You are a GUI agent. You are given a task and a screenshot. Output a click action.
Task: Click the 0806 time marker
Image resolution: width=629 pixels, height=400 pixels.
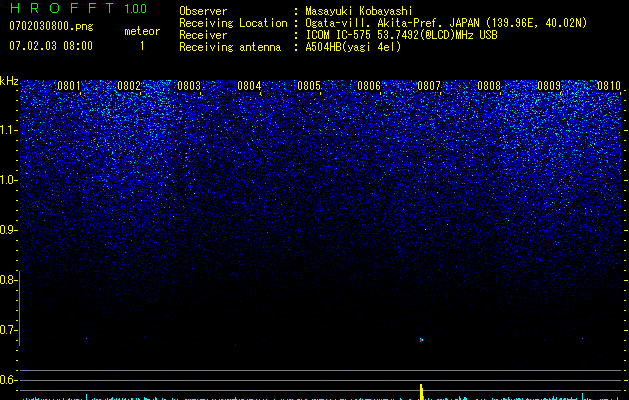(369, 86)
